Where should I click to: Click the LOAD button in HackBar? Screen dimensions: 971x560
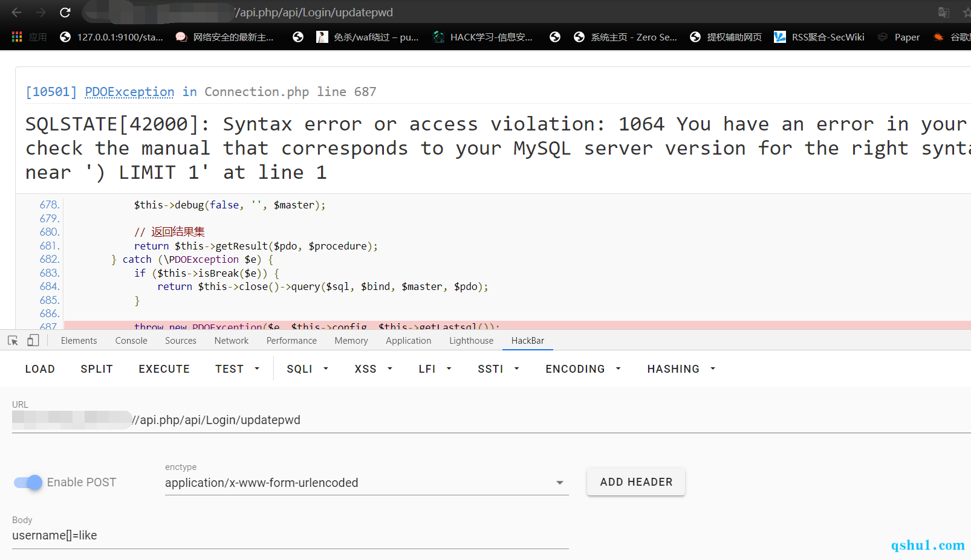click(x=40, y=369)
